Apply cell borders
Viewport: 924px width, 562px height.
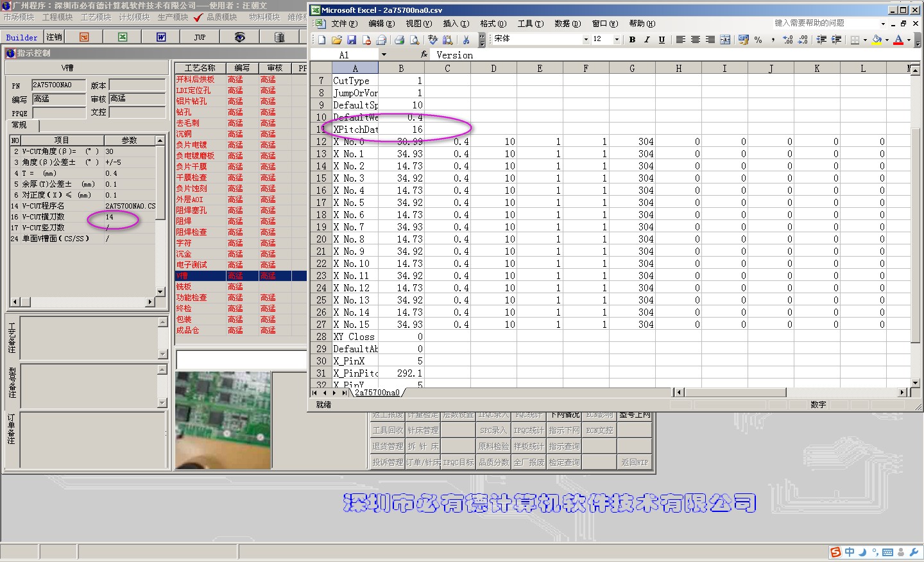pos(855,40)
